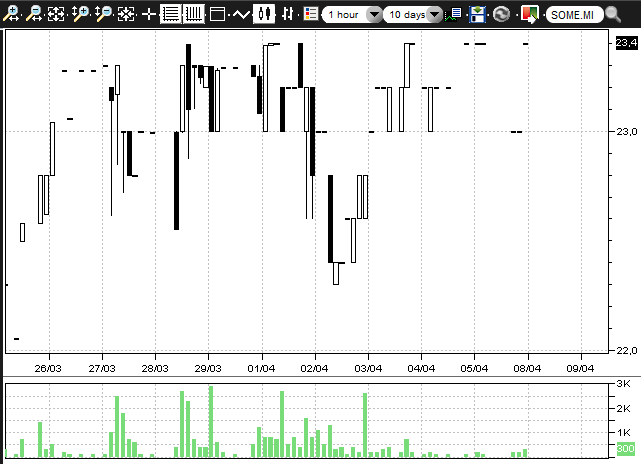Click the 27/03 date label
Viewport: 641px width, 464px height.
tap(102, 368)
